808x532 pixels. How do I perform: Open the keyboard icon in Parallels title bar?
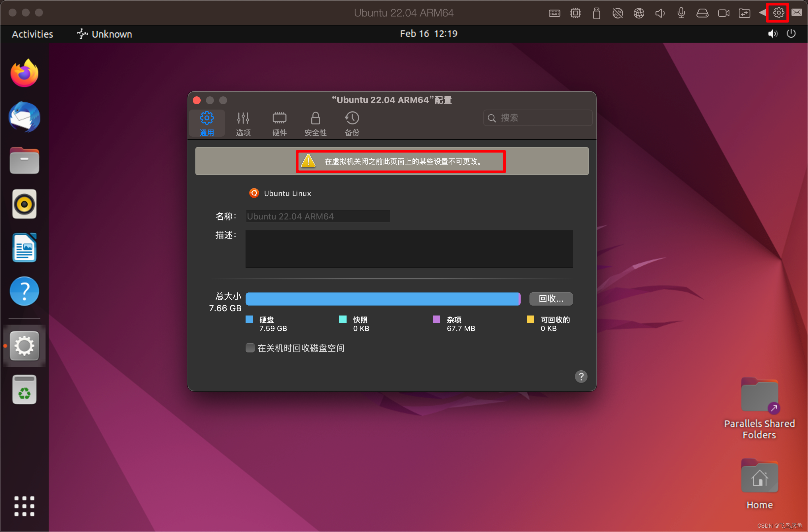(x=555, y=13)
